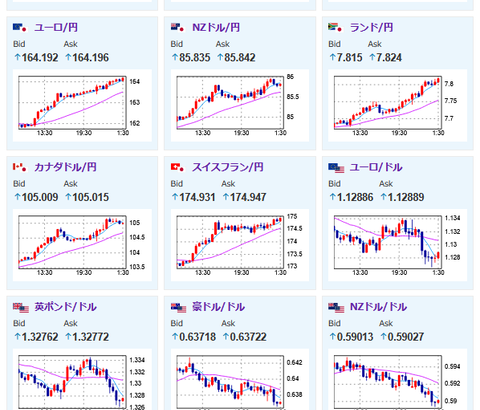Open the ランド/円 currency pair link
Screen dimensions: 480x410
tap(371, 27)
